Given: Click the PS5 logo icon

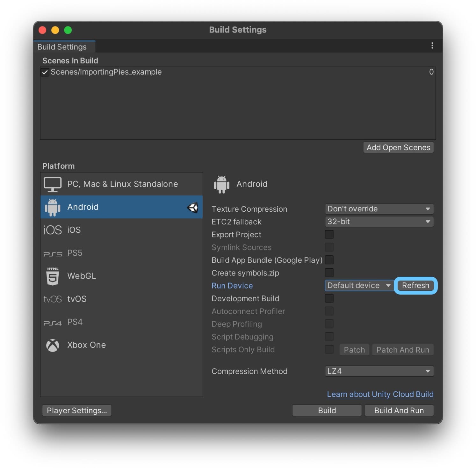Looking at the screenshot, I should click(x=53, y=254).
